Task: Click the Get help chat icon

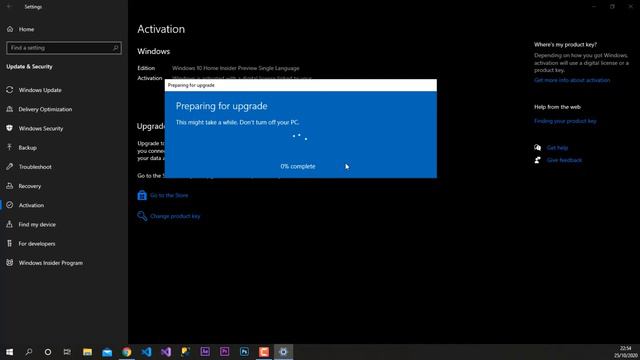Action: coord(538,147)
